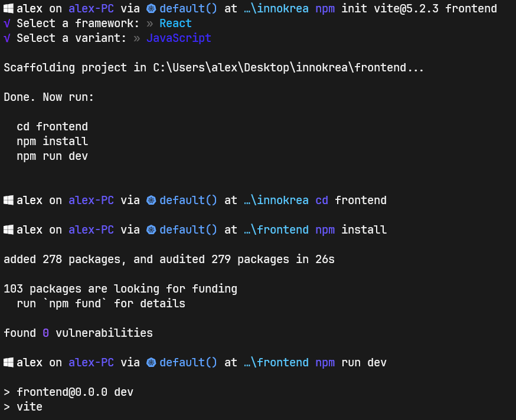Click the Windows logo on the npm init prompt line
The image size is (516, 420).
coord(8,8)
